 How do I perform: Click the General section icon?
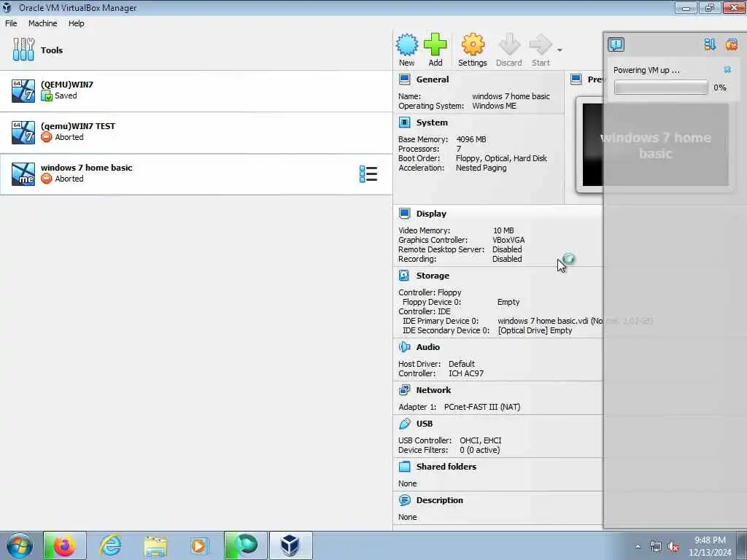click(x=404, y=79)
